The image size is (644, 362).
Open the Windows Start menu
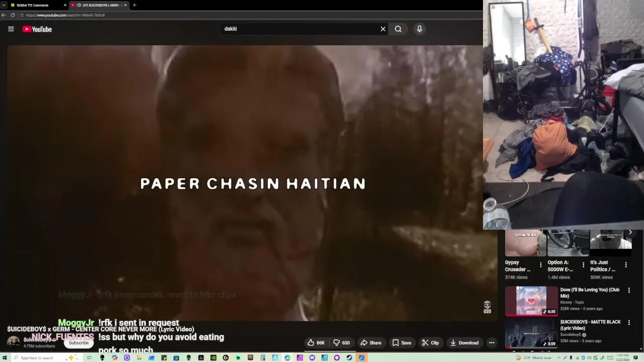tap(5, 357)
